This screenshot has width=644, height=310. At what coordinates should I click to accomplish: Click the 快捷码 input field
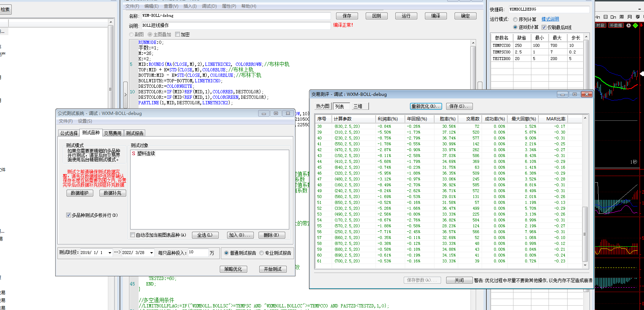point(549,9)
